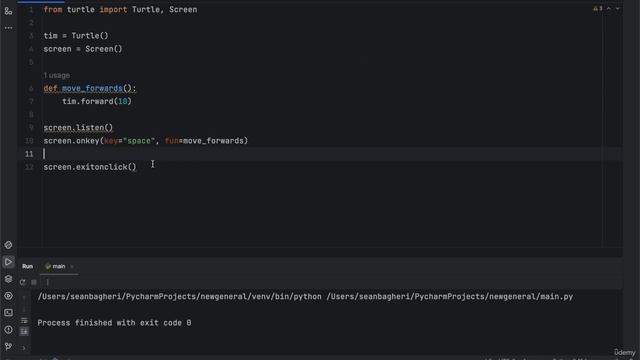Open the Structure tool window icon
The image size is (640, 360).
pyautogui.click(x=8, y=11)
